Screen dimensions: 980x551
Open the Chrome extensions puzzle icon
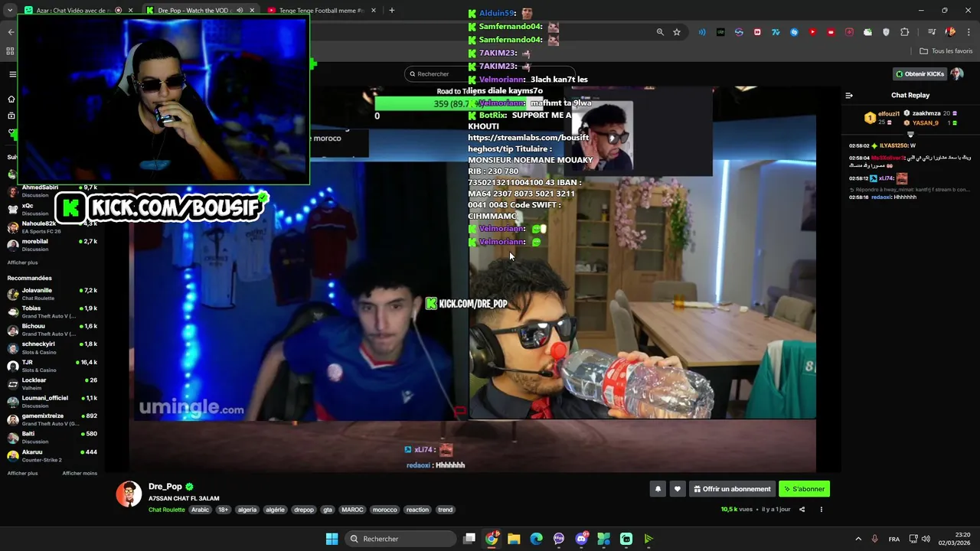(905, 32)
